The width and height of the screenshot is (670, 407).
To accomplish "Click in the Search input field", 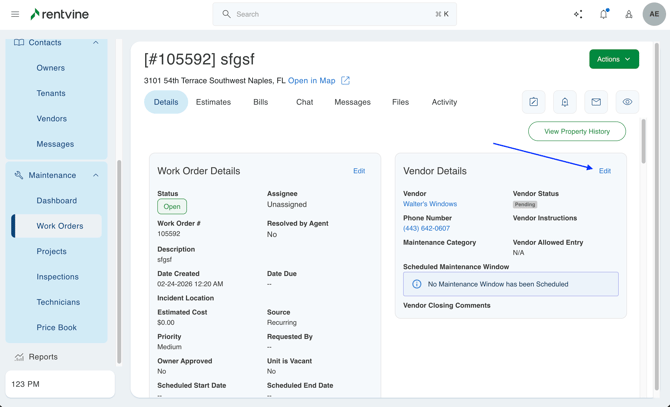I will pyautogui.click(x=335, y=14).
